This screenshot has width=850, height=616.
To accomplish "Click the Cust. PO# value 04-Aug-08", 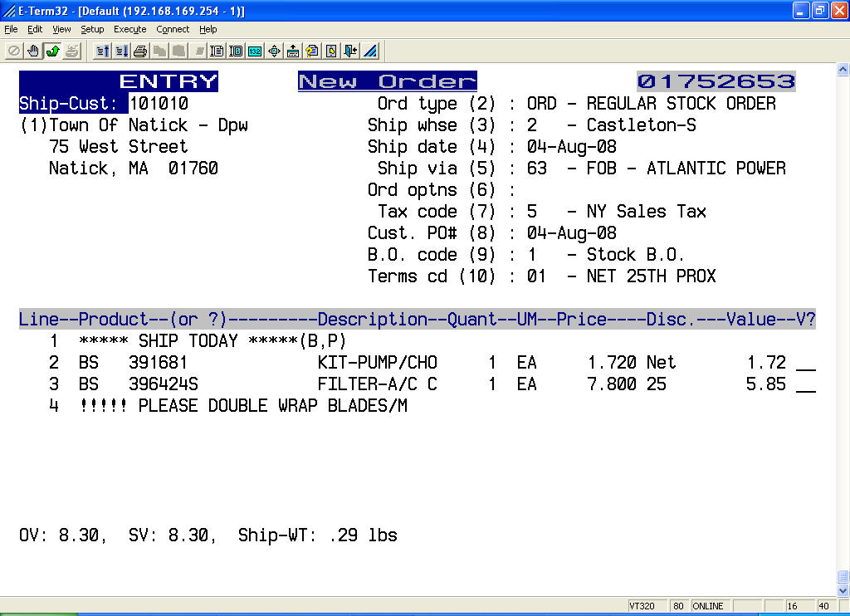I will 571,232.
